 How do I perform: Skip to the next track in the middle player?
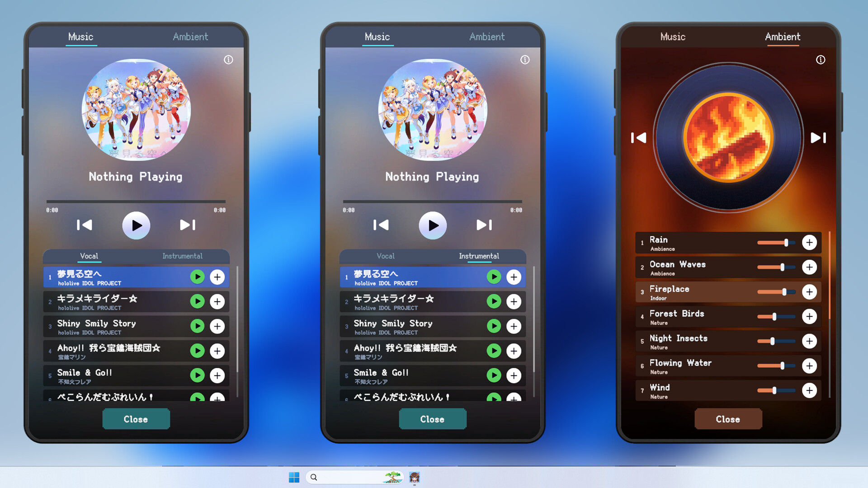click(x=484, y=225)
